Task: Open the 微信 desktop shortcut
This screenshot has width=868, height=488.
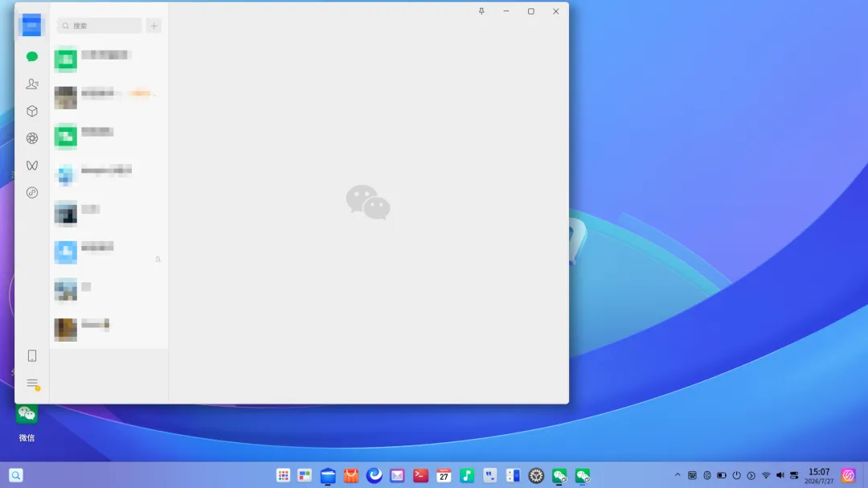Action: 27,423
